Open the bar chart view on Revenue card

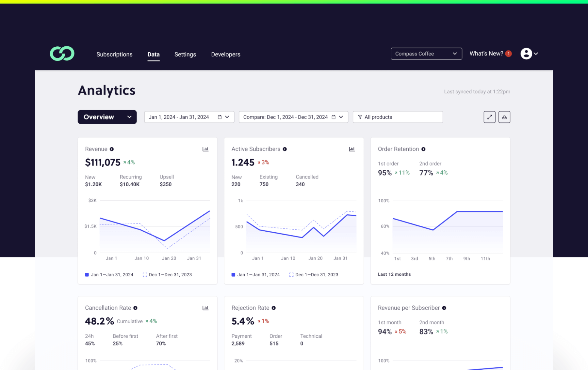(x=205, y=149)
